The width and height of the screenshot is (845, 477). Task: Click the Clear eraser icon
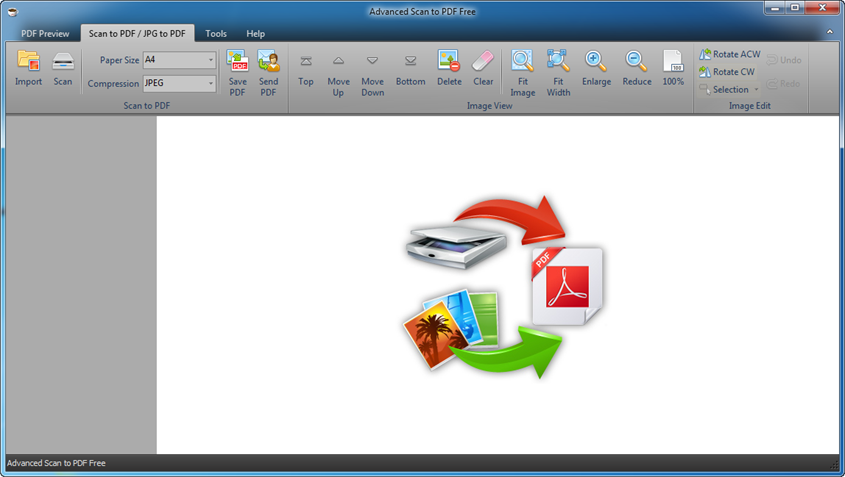[483, 61]
